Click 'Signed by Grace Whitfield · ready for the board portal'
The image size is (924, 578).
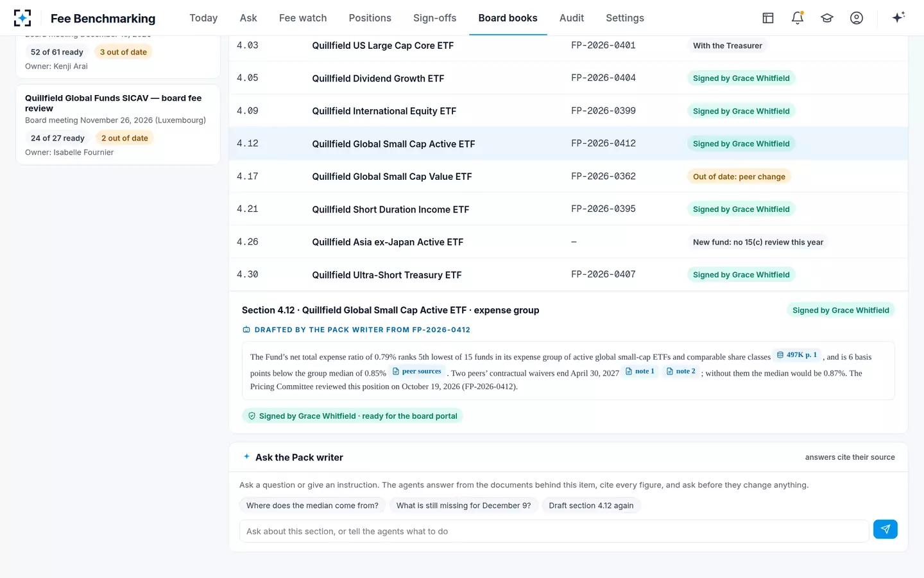(x=352, y=416)
